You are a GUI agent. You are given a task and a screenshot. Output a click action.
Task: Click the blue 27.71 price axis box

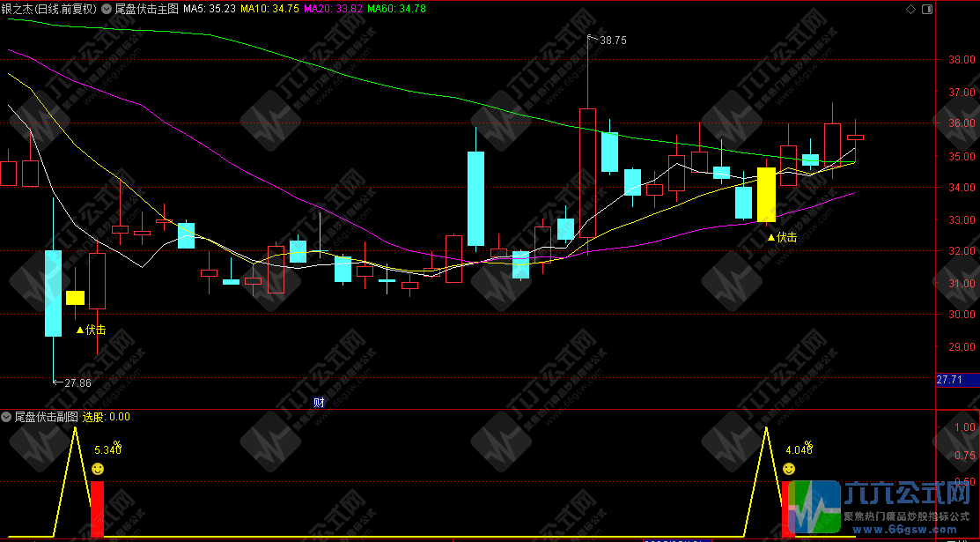click(x=950, y=380)
